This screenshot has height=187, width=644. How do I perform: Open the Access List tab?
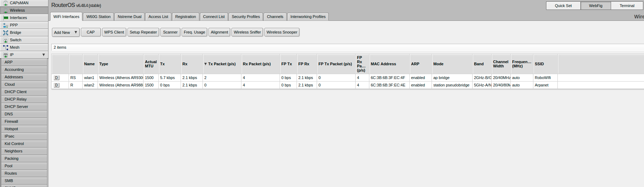158,17
